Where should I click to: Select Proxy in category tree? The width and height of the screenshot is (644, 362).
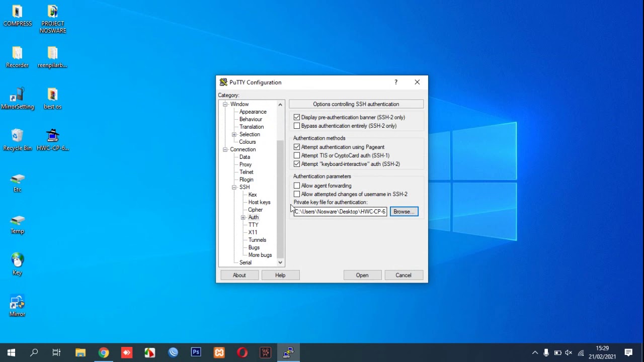tap(246, 164)
